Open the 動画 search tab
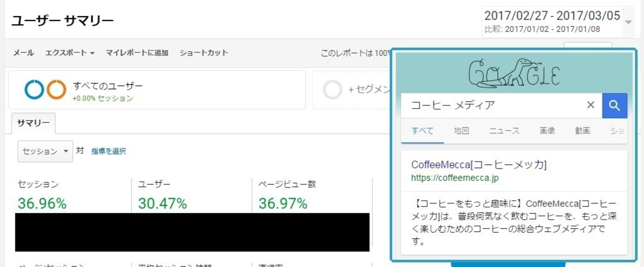This screenshot has height=267, width=644. (x=583, y=130)
